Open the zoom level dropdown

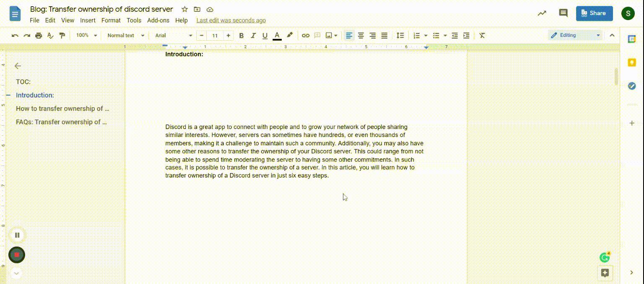pyautogui.click(x=86, y=36)
